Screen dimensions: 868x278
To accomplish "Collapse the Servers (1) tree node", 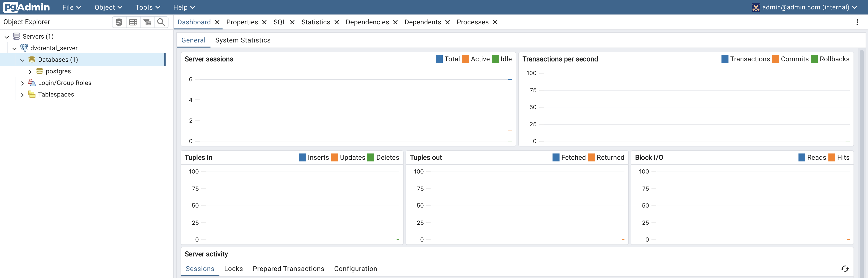I will point(7,37).
